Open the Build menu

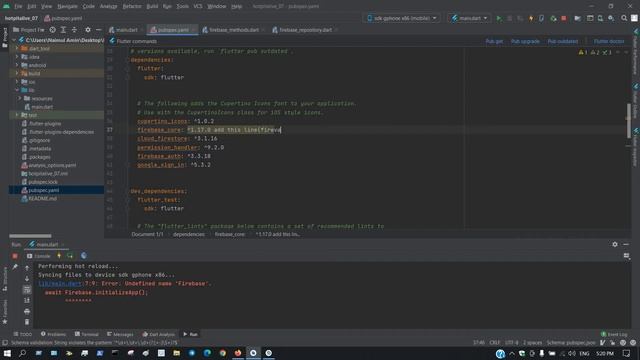point(152,7)
